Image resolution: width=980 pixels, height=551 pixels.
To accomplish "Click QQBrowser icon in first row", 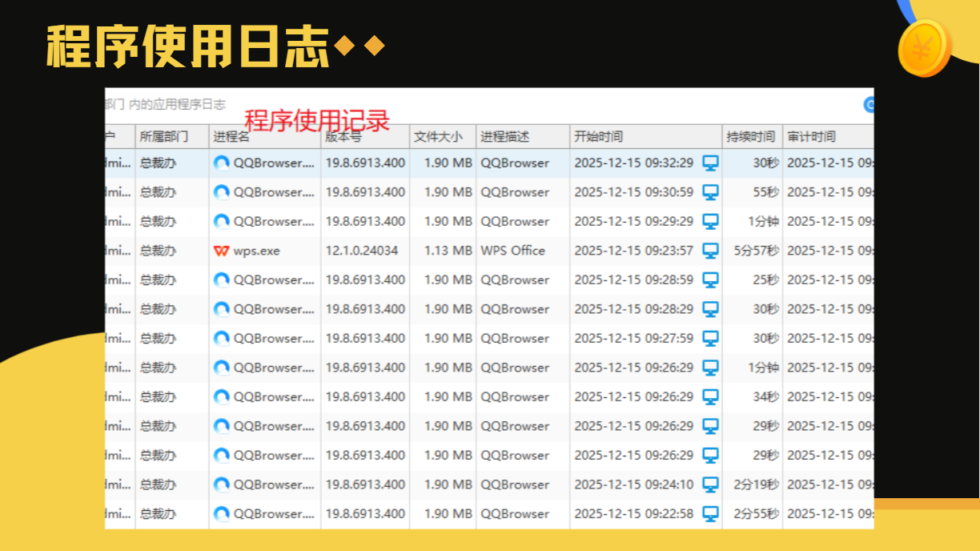I will click(222, 163).
